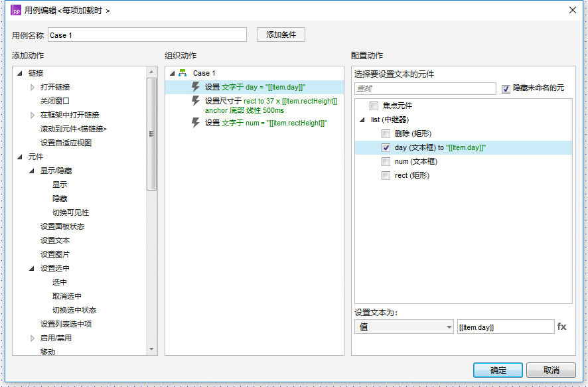Viewport: 588px width, 387px height.
Task: Check the rect (矩形) checkbox
Action: pyautogui.click(x=386, y=175)
